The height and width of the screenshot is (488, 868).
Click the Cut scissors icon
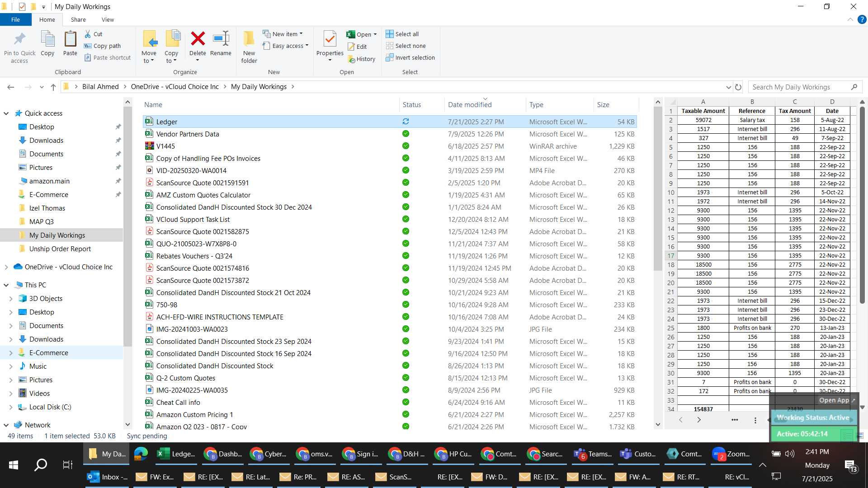pos(88,34)
